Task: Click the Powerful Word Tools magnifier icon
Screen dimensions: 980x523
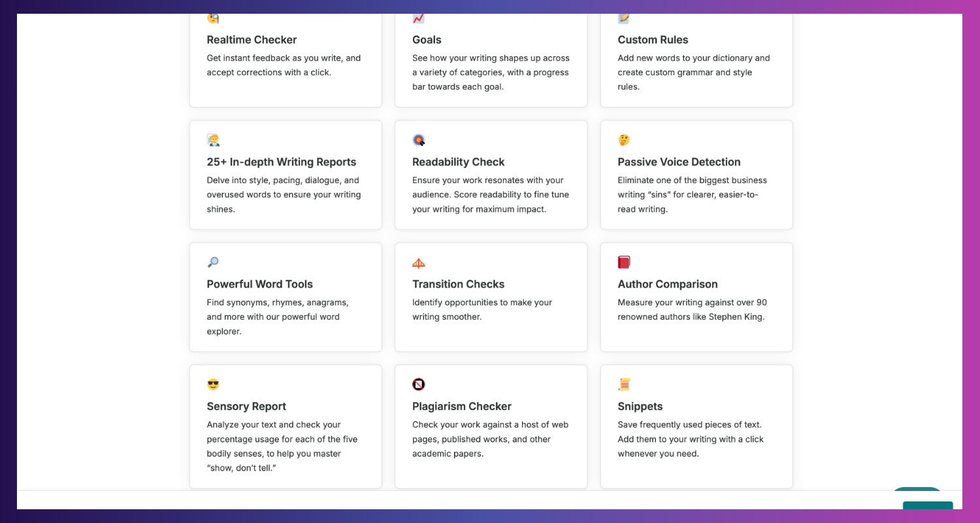Action: (213, 262)
